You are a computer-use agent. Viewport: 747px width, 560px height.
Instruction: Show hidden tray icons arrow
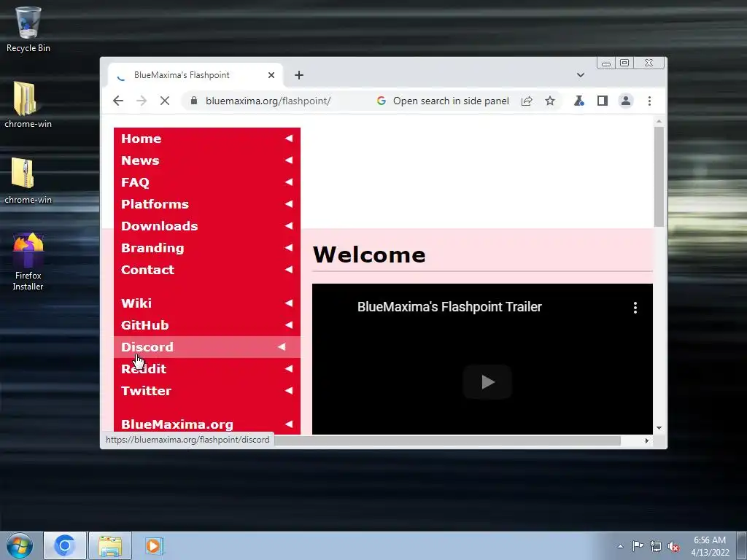pos(620,546)
